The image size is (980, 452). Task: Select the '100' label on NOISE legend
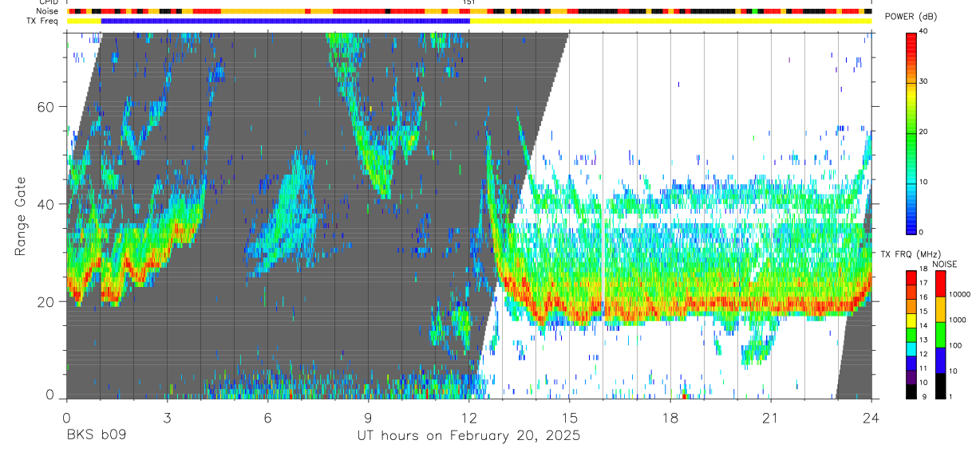point(956,345)
